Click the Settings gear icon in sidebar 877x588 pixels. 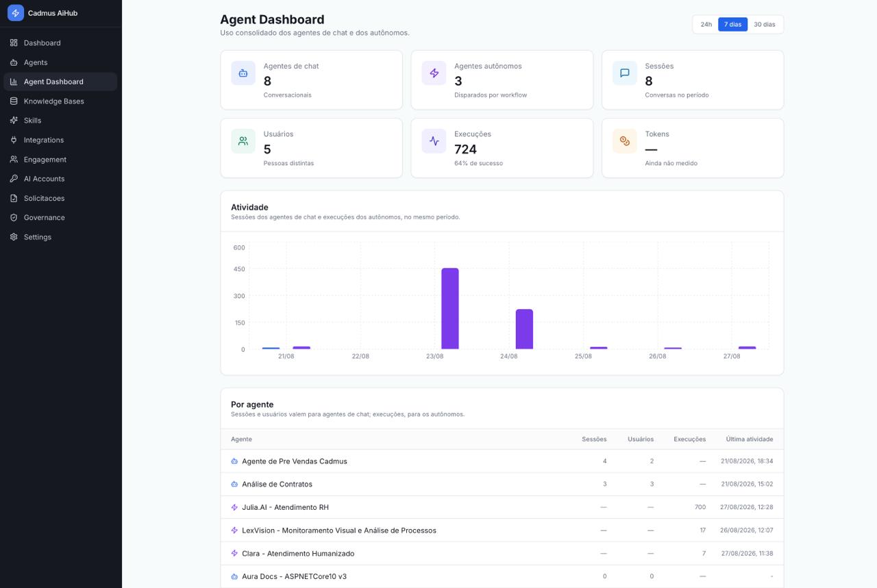click(x=14, y=236)
